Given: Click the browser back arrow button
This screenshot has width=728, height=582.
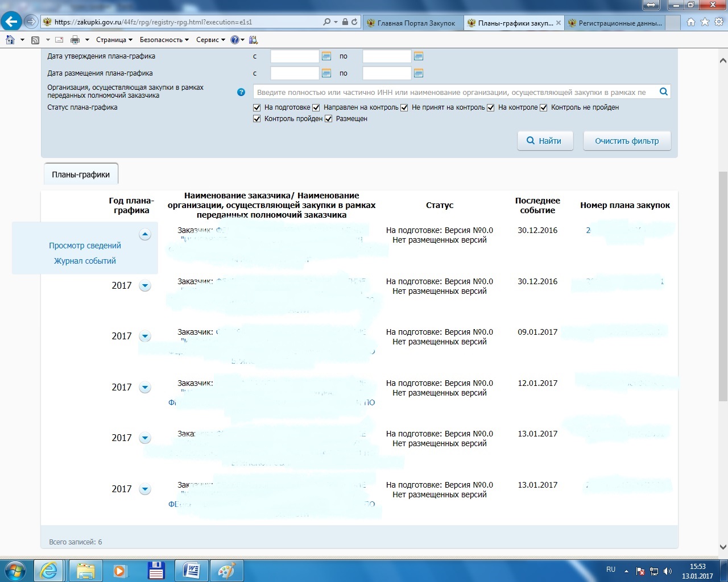Looking at the screenshot, I should [x=11, y=22].
